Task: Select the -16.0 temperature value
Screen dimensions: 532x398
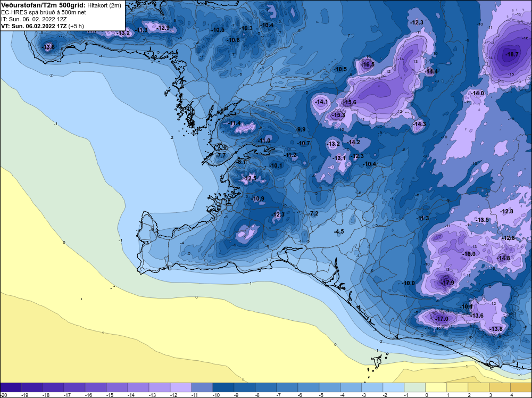Action: coord(469,254)
